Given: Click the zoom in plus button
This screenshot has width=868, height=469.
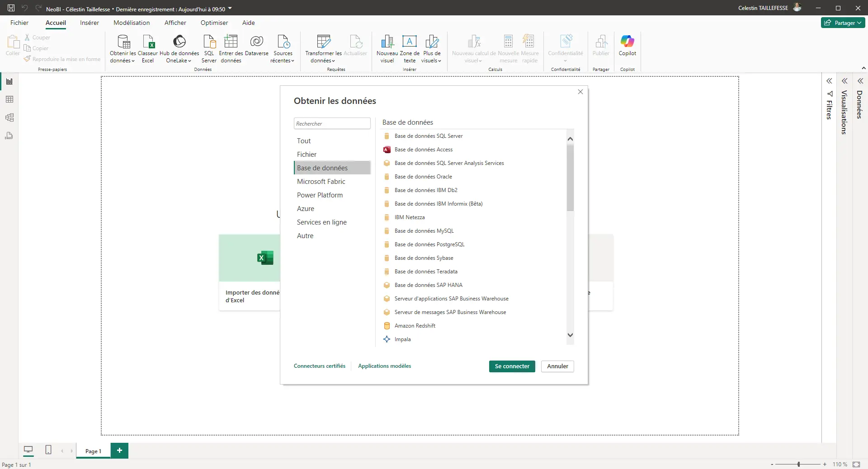Looking at the screenshot, I should point(825,464).
